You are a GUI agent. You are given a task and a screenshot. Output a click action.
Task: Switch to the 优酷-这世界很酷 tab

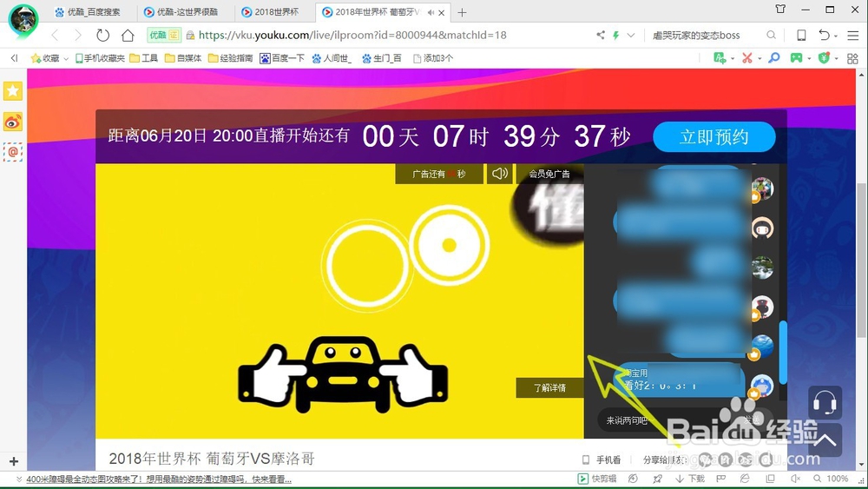[181, 11]
